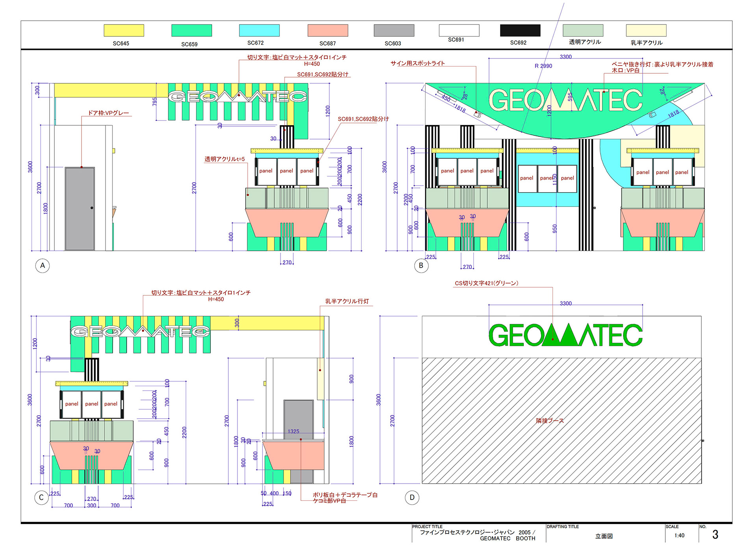Select the '透明アクリル' legend label
The image size is (756, 548).
[x=585, y=42]
